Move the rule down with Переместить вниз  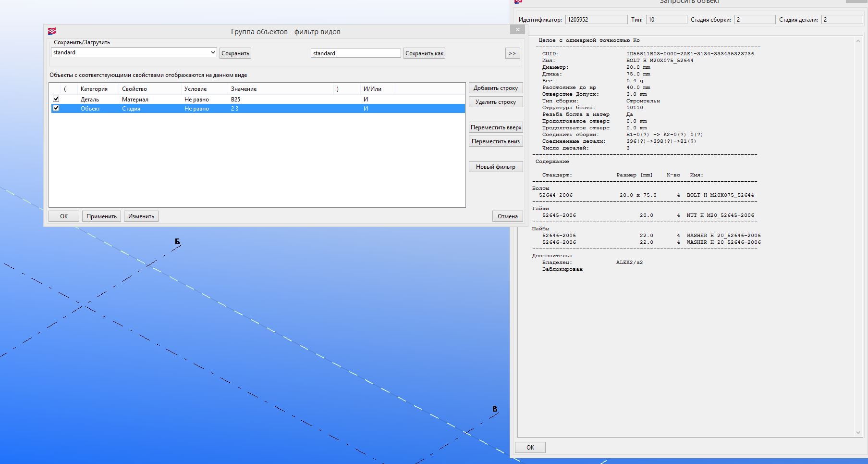tap(496, 141)
